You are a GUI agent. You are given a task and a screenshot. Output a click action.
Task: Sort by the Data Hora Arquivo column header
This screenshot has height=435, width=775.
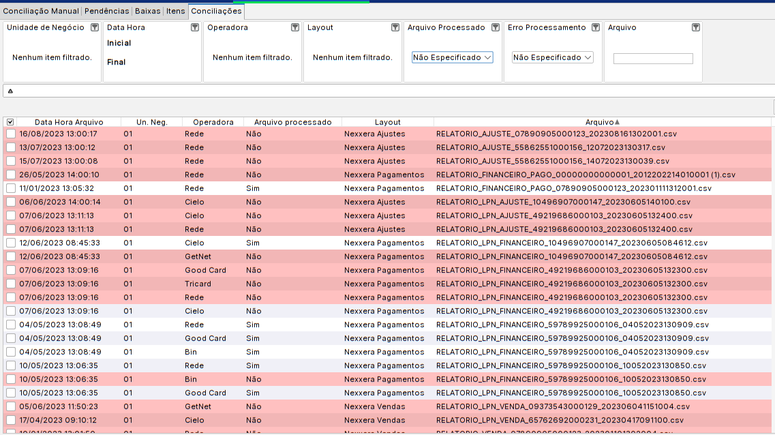click(68, 122)
